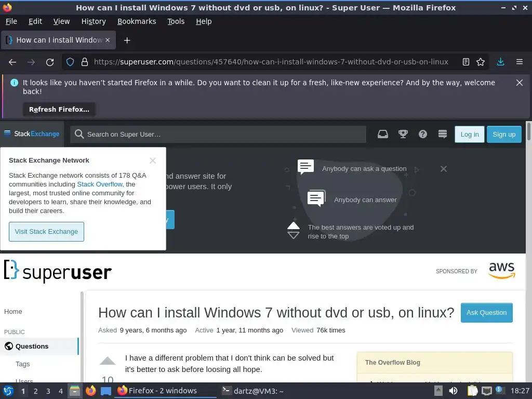
Task: Switch to workspace 3 in taskbar
Action: point(48,391)
